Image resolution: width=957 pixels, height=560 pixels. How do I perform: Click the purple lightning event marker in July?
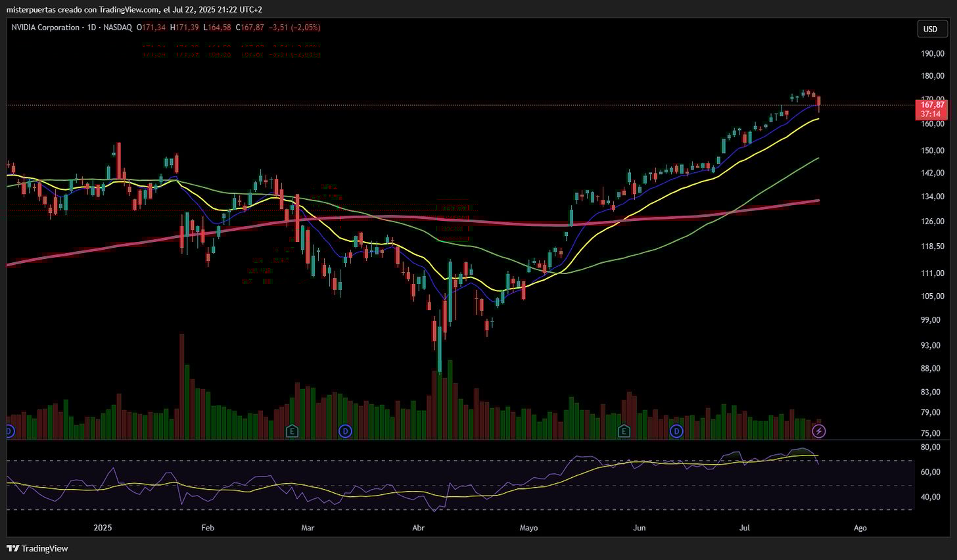pyautogui.click(x=819, y=431)
